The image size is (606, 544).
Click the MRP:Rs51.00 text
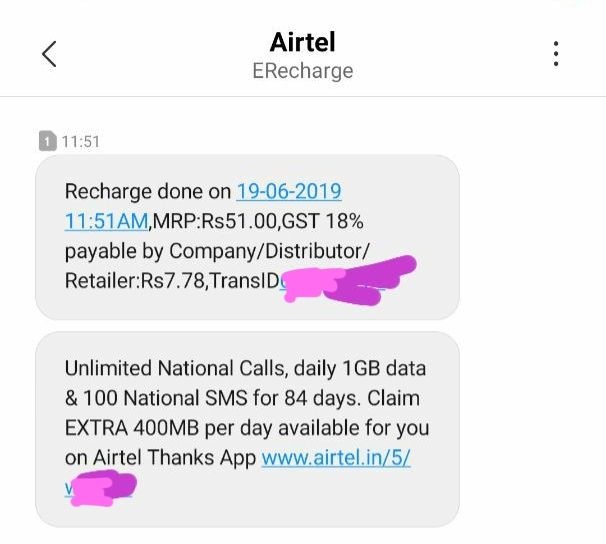[216, 222]
